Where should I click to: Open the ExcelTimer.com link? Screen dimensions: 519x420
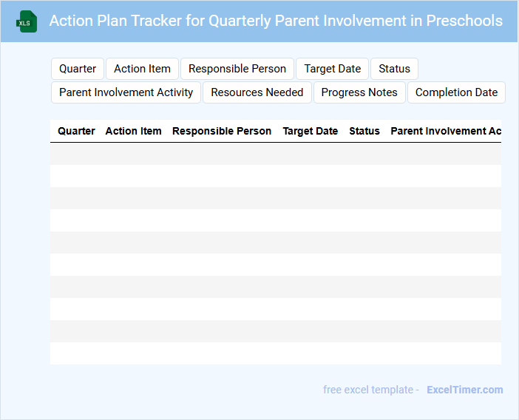coord(464,390)
